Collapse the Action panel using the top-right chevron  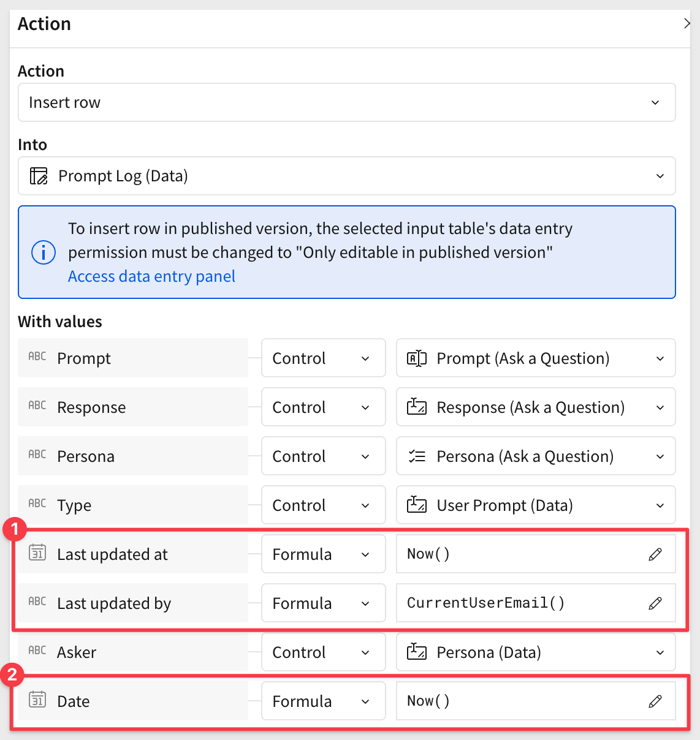687,24
